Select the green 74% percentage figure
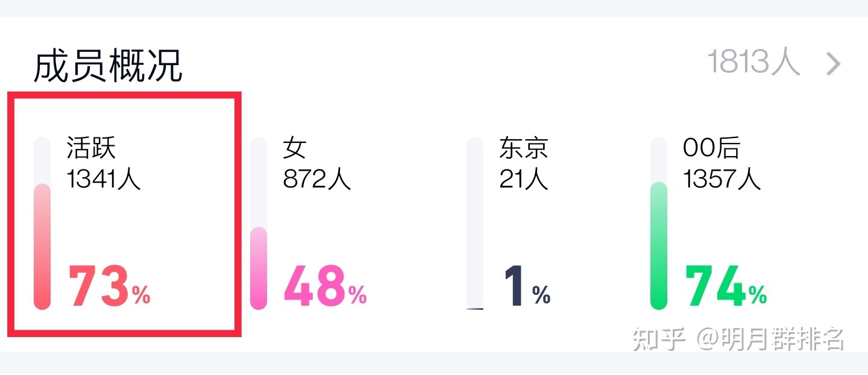 point(726,286)
